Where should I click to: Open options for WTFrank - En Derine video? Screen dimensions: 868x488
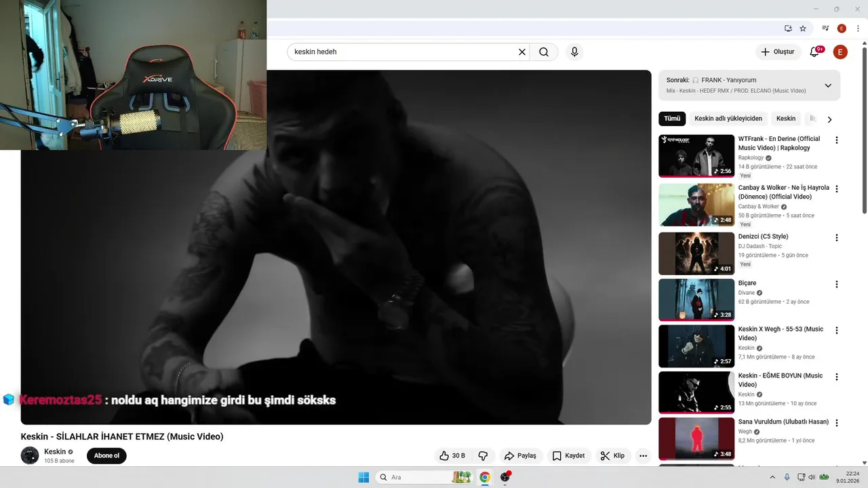pos(836,140)
